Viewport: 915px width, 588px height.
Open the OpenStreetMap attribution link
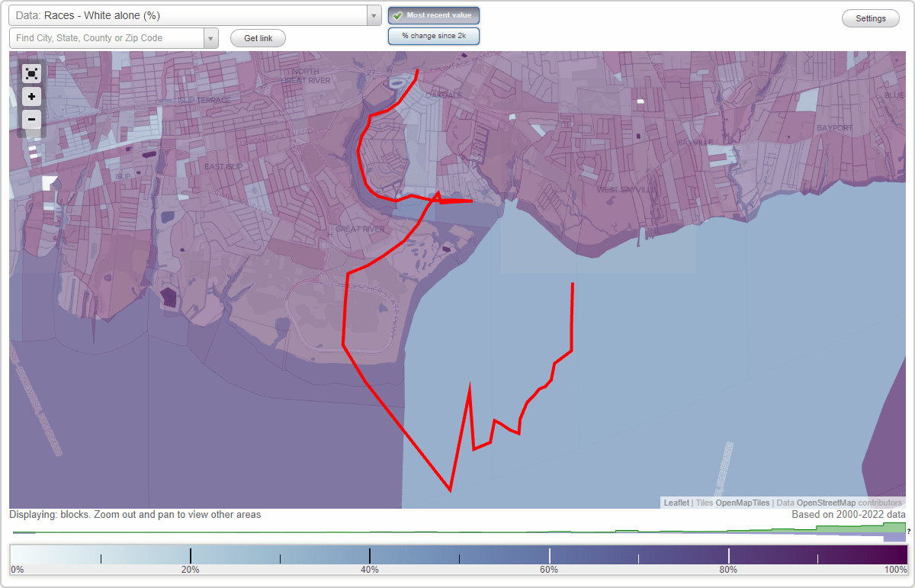click(826, 503)
